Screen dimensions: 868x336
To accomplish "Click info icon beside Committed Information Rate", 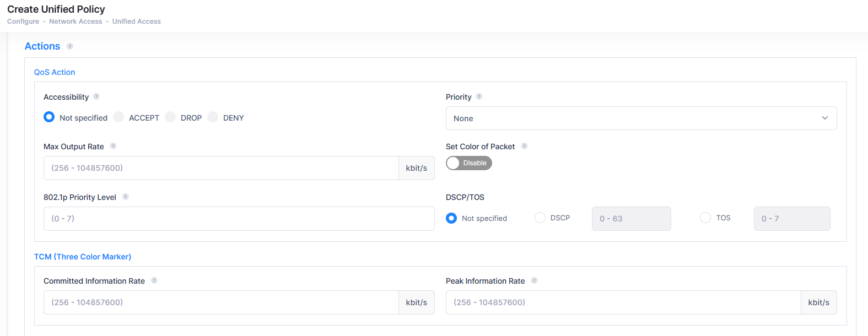I will [154, 280].
